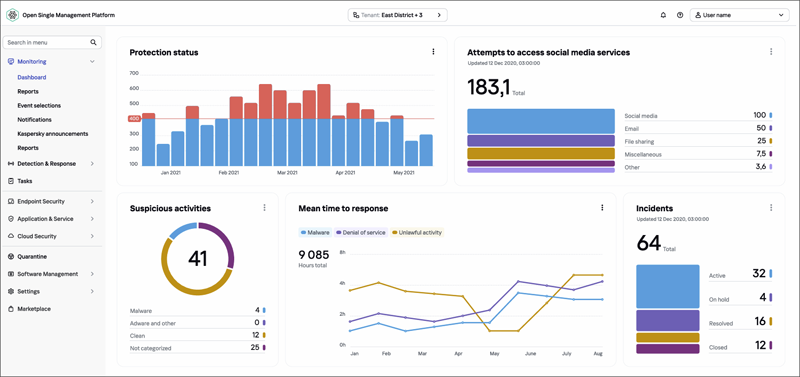Click the Settings gear icon
Image resolution: width=800 pixels, height=377 pixels.
11,291
